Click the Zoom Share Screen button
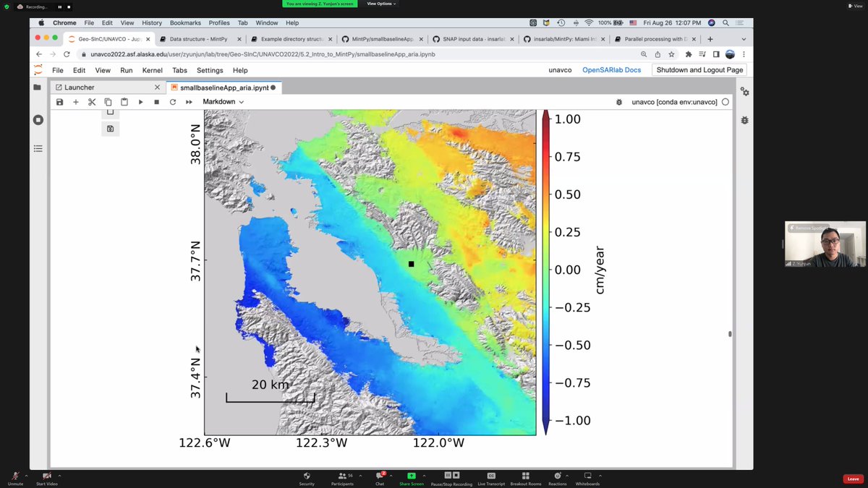Viewport: 868px width, 488px height. point(412,478)
